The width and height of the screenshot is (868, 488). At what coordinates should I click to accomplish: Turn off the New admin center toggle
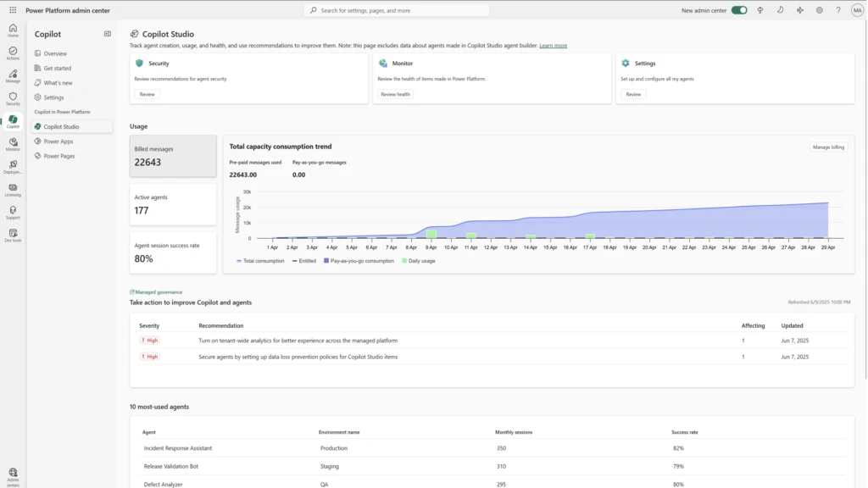point(739,10)
